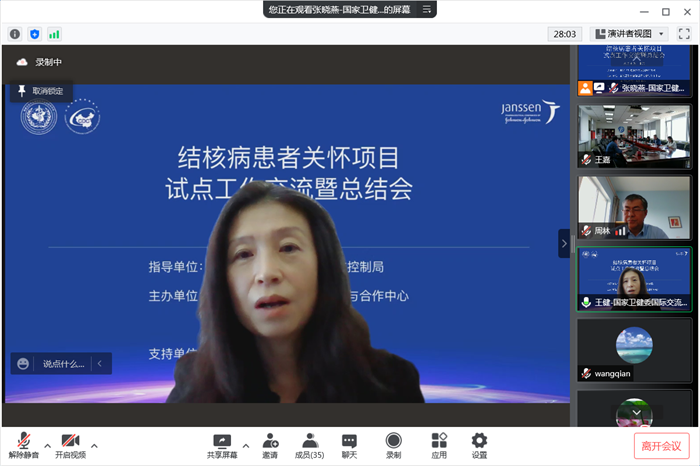Leave the meeting with 离开会议 button
The height and width of the screenshot is (466, 700).
pos(661,445)
